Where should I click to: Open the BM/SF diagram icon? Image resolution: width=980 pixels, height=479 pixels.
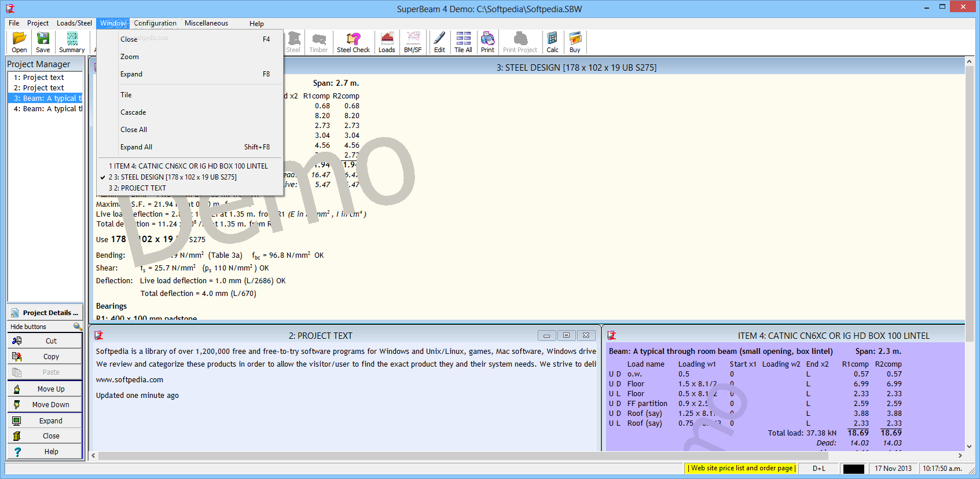point(413,42)
